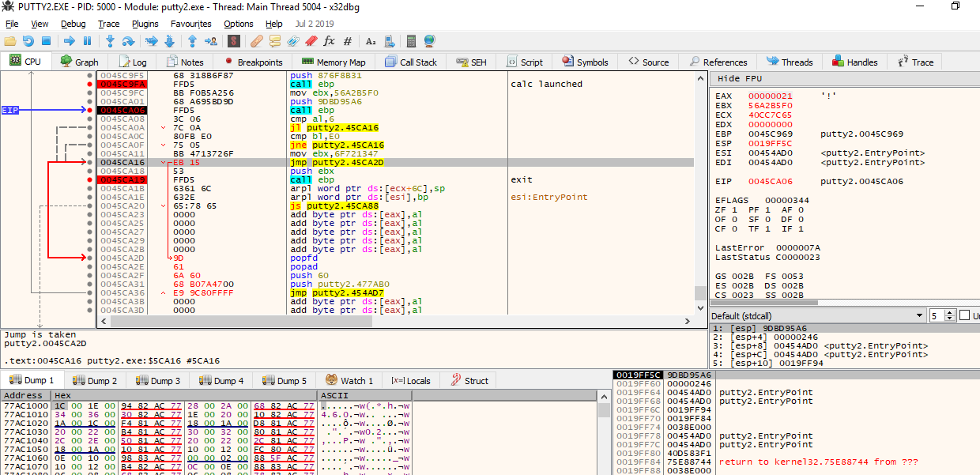Click the Step Over toolbar icon
Viewport: 980px width, 475px height.
point(128,41)
